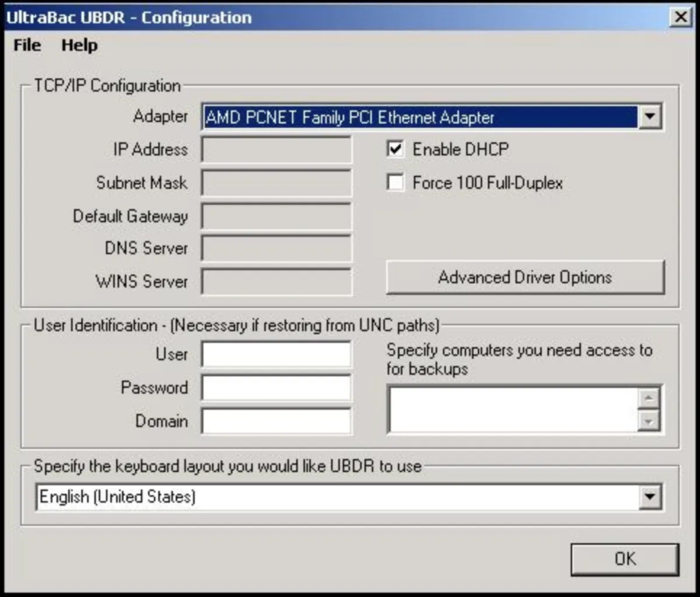The width and height of the screenshot is (700, 597).
Task: Click the Subnet Mask field
Action: 276,183
